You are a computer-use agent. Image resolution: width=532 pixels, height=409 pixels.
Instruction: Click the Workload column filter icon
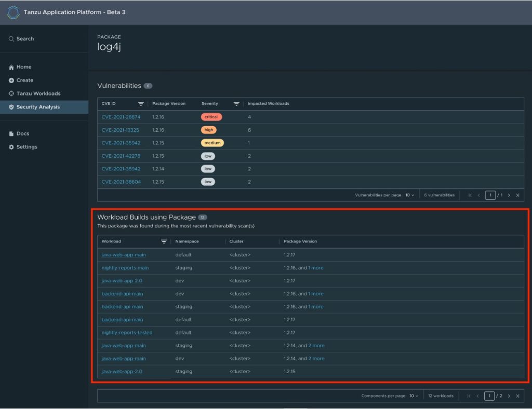point(164,241)
